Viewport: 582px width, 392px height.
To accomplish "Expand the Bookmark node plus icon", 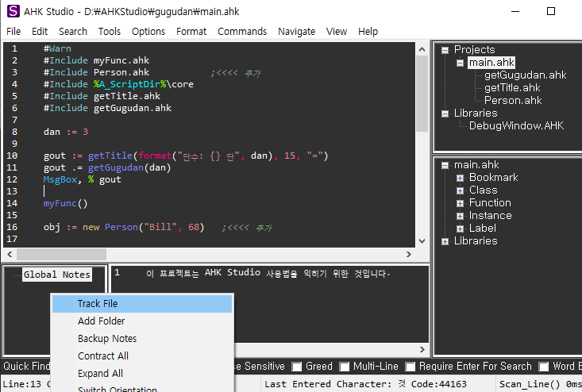I will tap(460, 178).
